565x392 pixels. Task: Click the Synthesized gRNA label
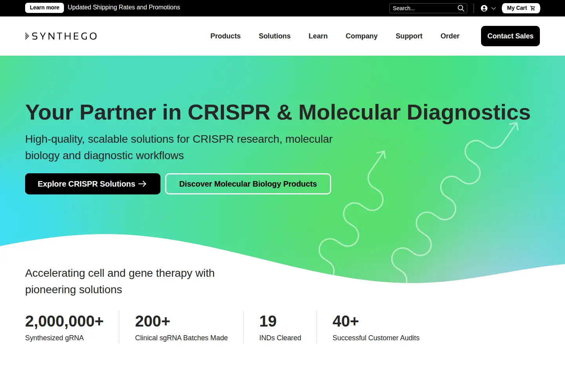55,338
